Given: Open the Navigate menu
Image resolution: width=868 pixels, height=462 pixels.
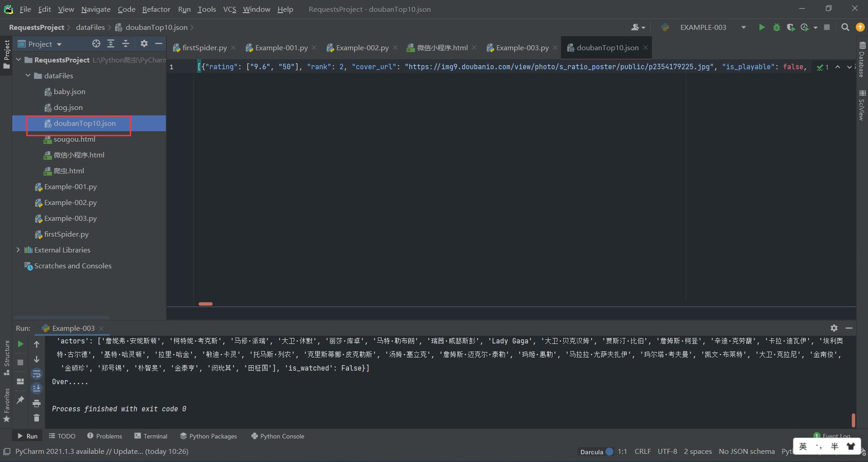Looking at the screenshot, I should point(96,9).
